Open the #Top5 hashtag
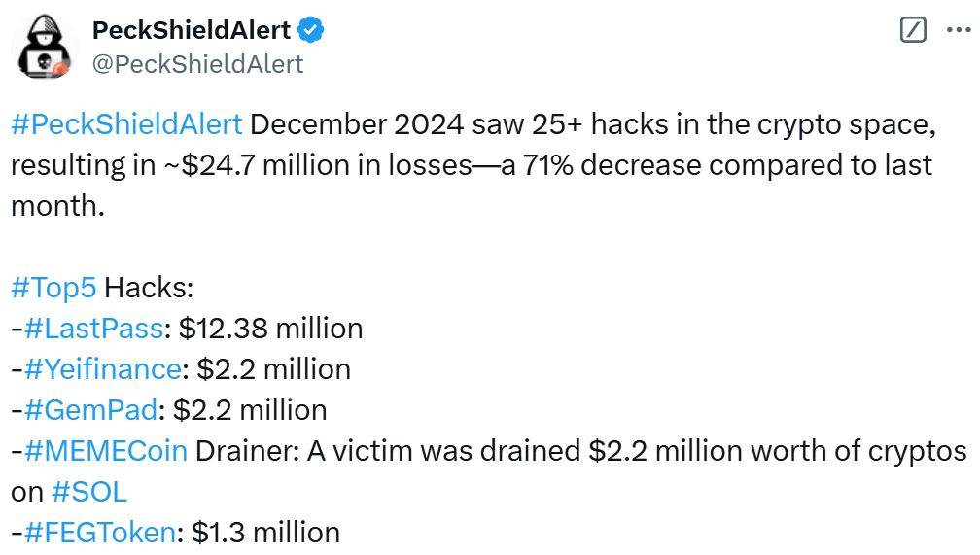Image resolution: width=980 pixels, height=555 pixels. coord(53,288)
